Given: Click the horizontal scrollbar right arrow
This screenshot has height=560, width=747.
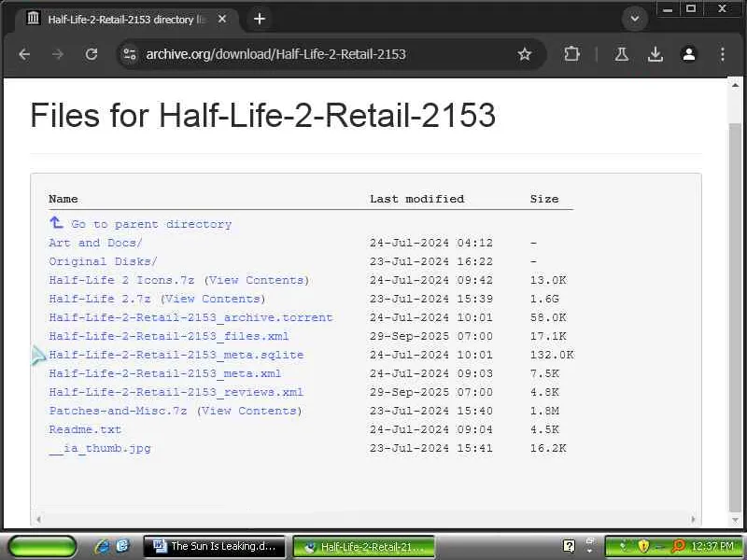Looking at the screenshot, I should tap(693, 519).
